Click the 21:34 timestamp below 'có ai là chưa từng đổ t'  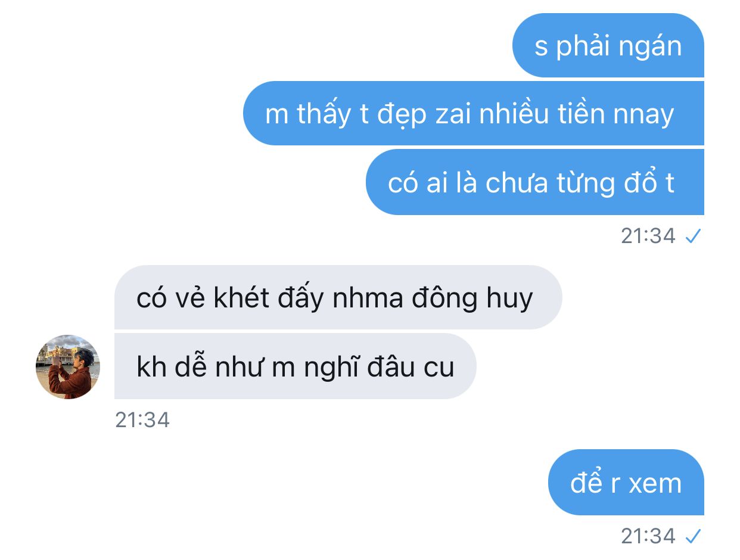click(648, 237)
